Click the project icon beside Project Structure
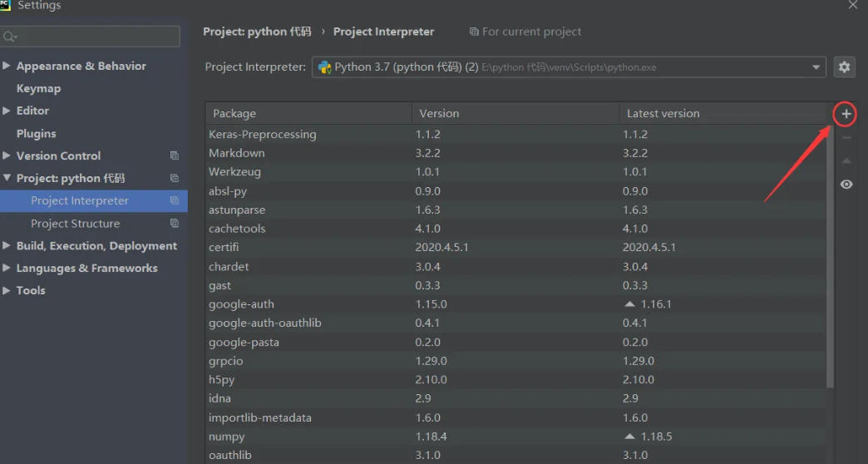 175,224
